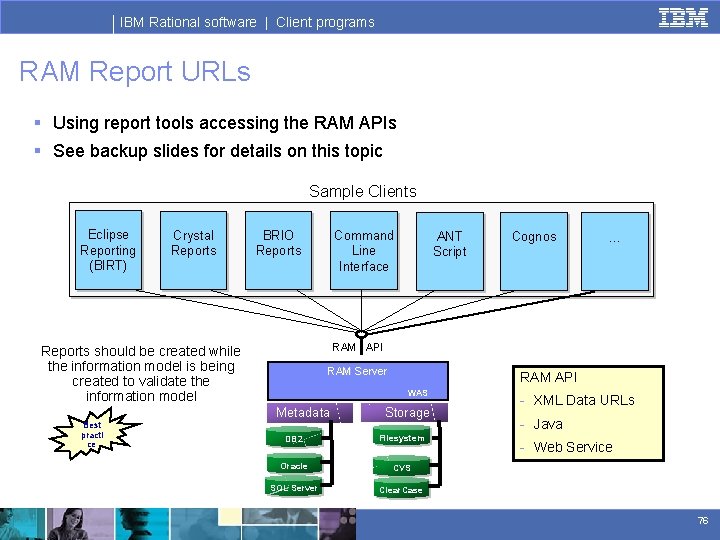This screenshot has height=540, width=720.
Task: Click the XML Data URLs entry
Action: (x=584, y=400)
